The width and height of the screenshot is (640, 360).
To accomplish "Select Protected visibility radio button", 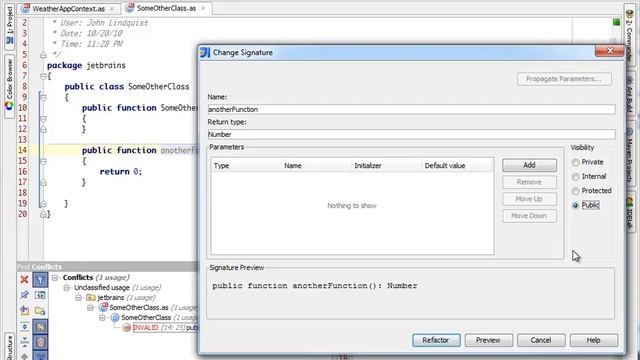I will pos(576,191).
